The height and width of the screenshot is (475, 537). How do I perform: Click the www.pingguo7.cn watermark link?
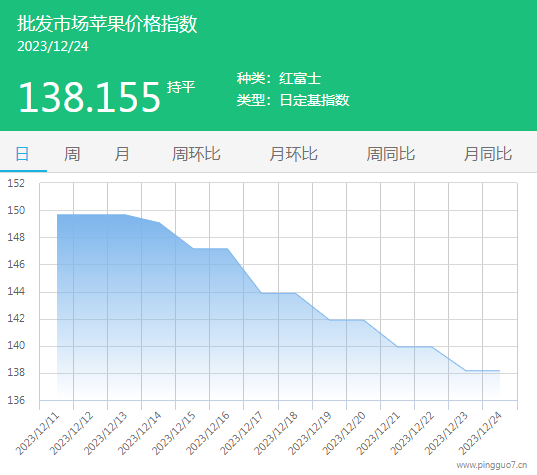(x=492, y=465)
